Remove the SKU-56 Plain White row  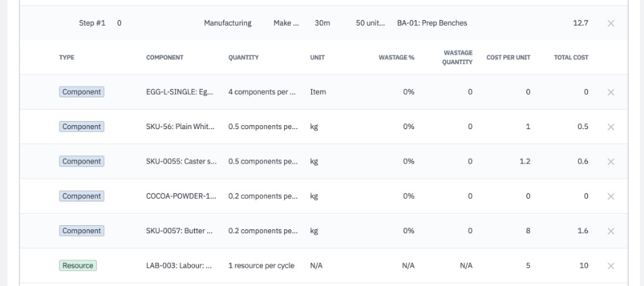point(611,126)
